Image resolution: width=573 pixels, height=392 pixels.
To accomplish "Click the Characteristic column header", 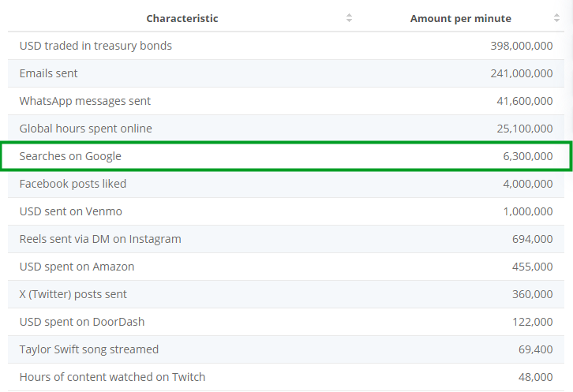I will (x=182, y=18).
